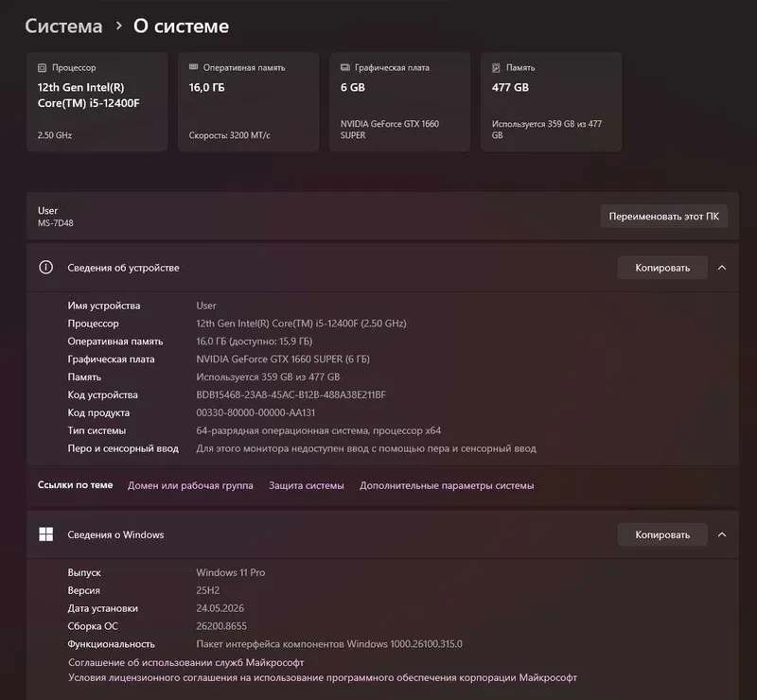Click the breadcrumb chevron separator after Система
Screen dimensions: 757x700
pyautogui.click(x=119, y=26)
